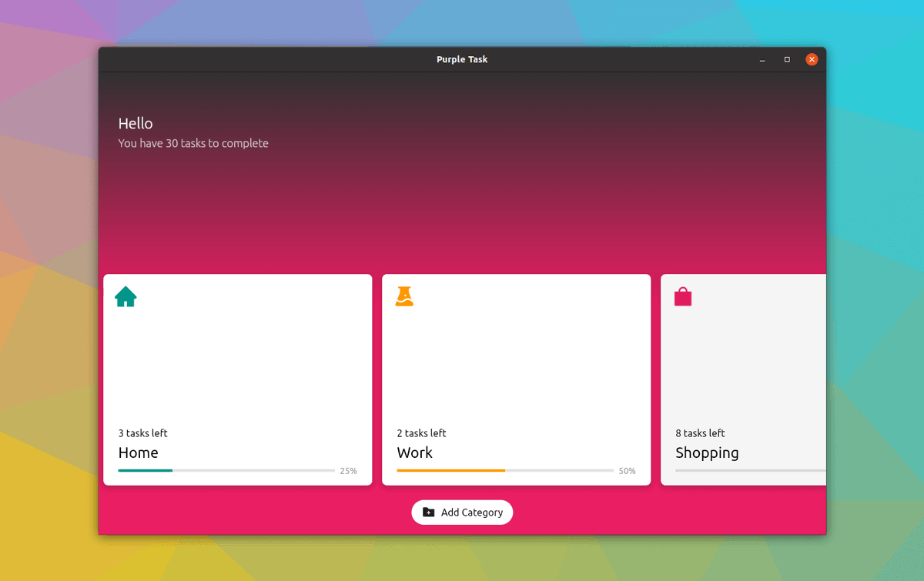This screenshot has height=581, width=924.
Task: Click the Purple Task window title
Action: point(462,59)
